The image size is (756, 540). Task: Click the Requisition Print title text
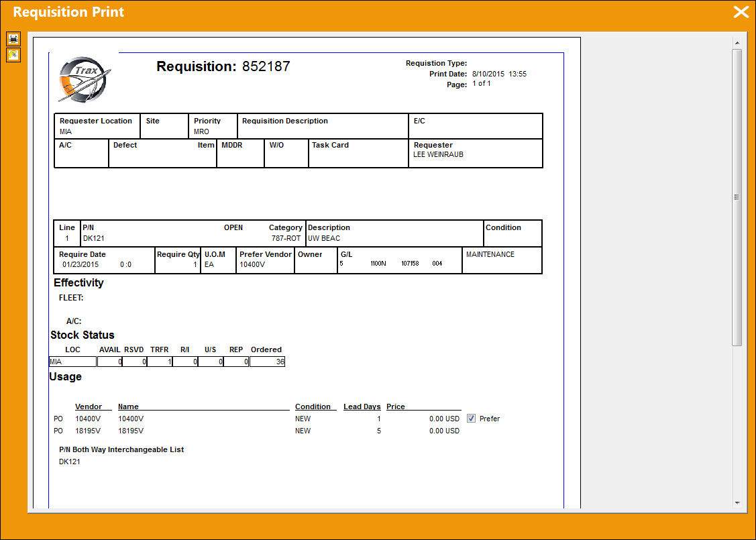pyautogui.click(x=68, y=12)
